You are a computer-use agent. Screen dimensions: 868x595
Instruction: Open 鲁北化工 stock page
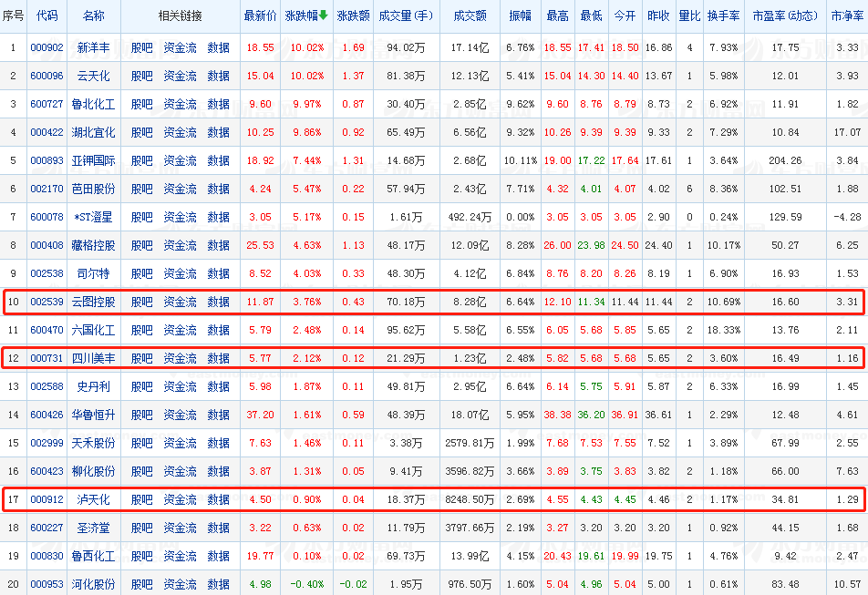pos(93,104)
